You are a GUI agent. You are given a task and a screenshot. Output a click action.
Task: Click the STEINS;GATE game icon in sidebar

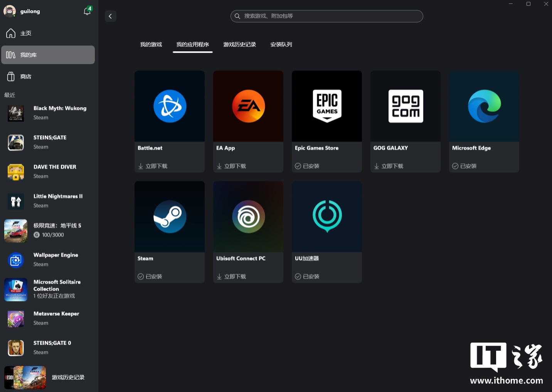(x=16, y=143)
